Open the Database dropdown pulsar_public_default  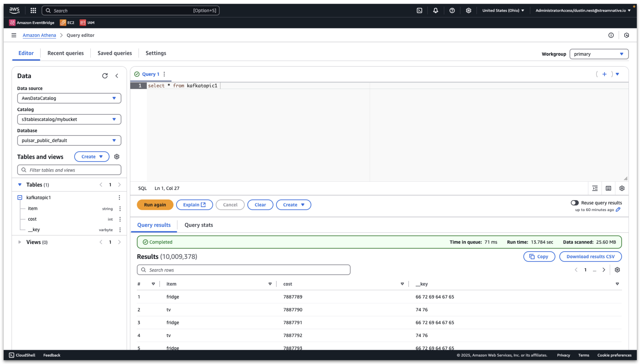pos(69,140)
